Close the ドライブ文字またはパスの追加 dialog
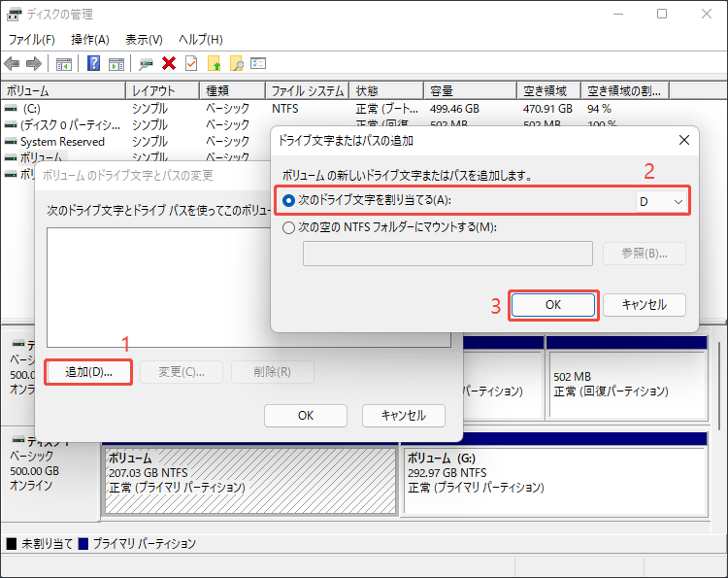Viewport: 728px width, 578px height. click(684, 140)
